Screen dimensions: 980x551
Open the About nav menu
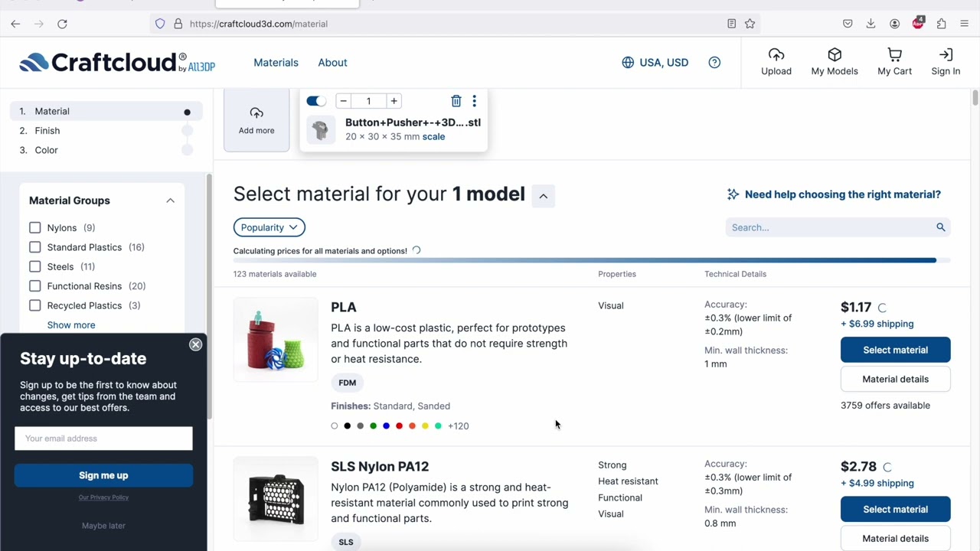332,63
